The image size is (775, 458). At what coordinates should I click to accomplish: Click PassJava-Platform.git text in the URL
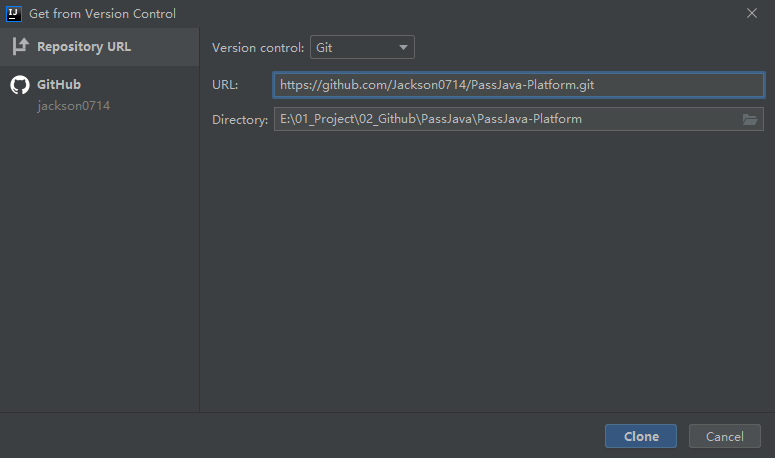coord(535,85)
